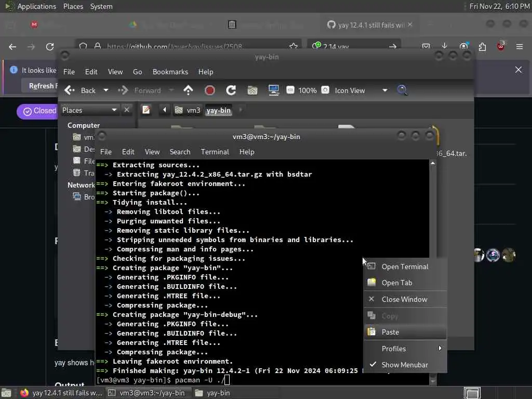Choose Open Terminal from context menu
The height and width of the screenshot is (399, 532).
[x=405, y=267]
